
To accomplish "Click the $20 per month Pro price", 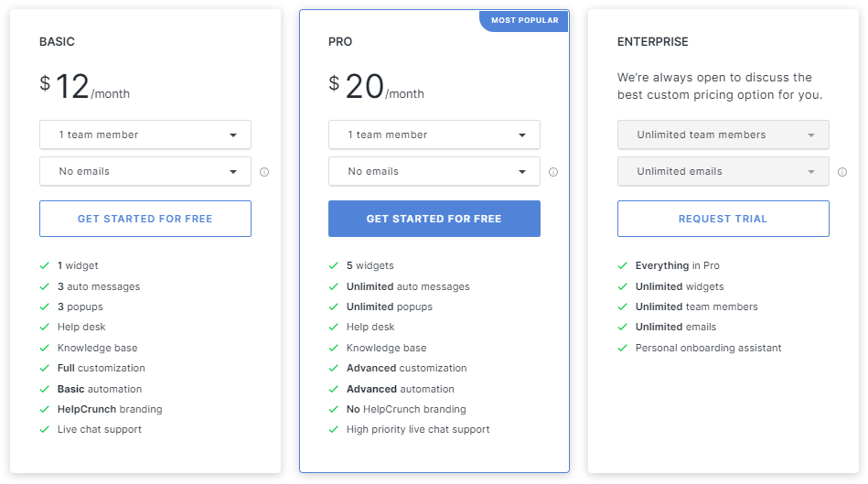I will click(x=377, y=87).
